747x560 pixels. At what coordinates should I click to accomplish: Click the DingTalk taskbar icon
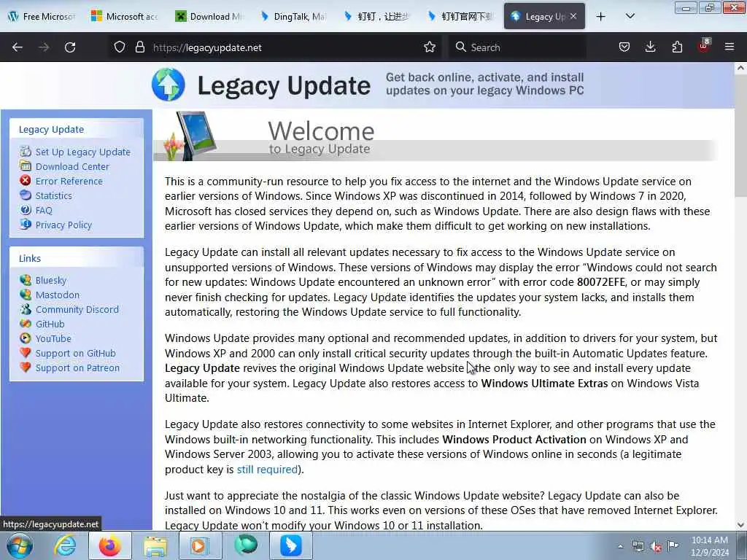(291, 545)
